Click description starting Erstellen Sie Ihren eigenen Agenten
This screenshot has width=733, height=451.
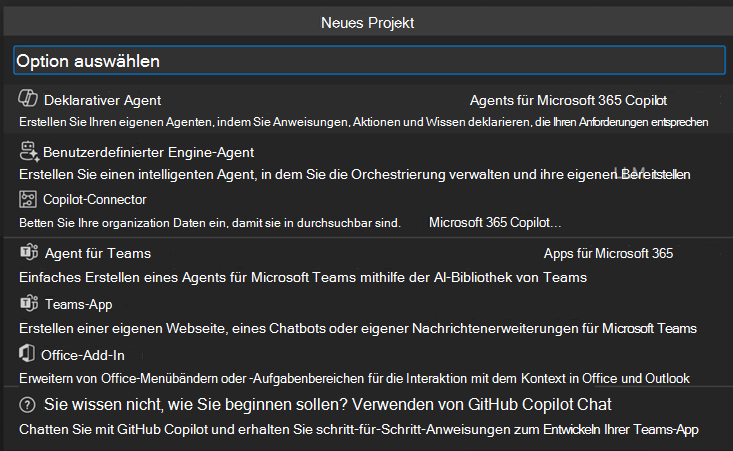(364, 122)
